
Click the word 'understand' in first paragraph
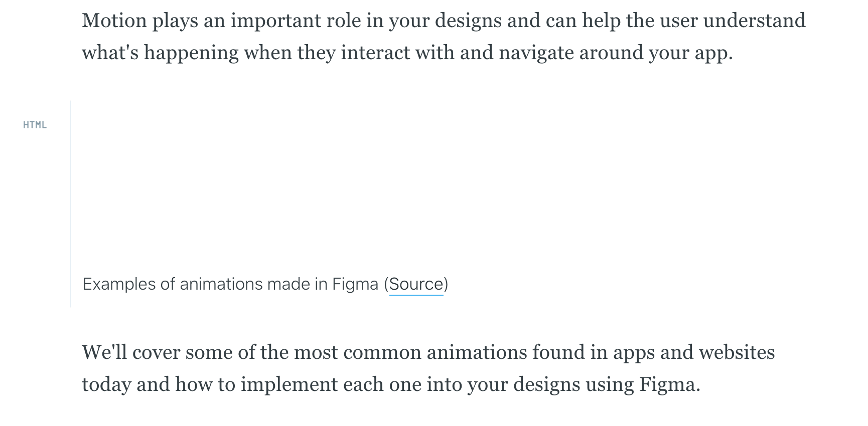click(754, 21)
